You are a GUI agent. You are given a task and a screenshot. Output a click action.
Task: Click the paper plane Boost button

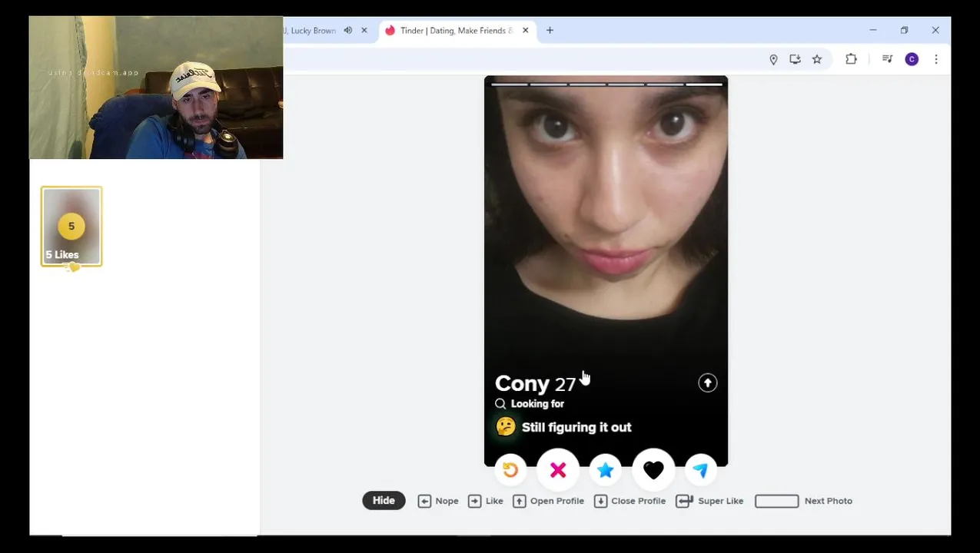[x=700, y=470]
